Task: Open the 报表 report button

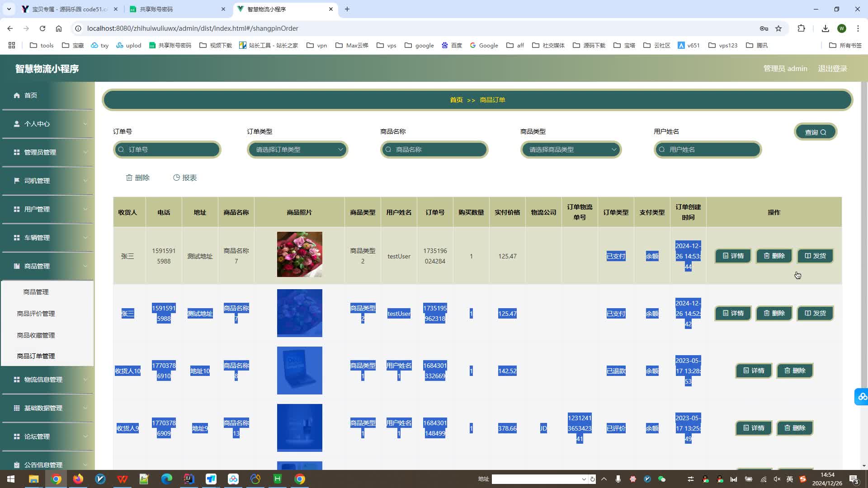Action: (x=185, y=178)
